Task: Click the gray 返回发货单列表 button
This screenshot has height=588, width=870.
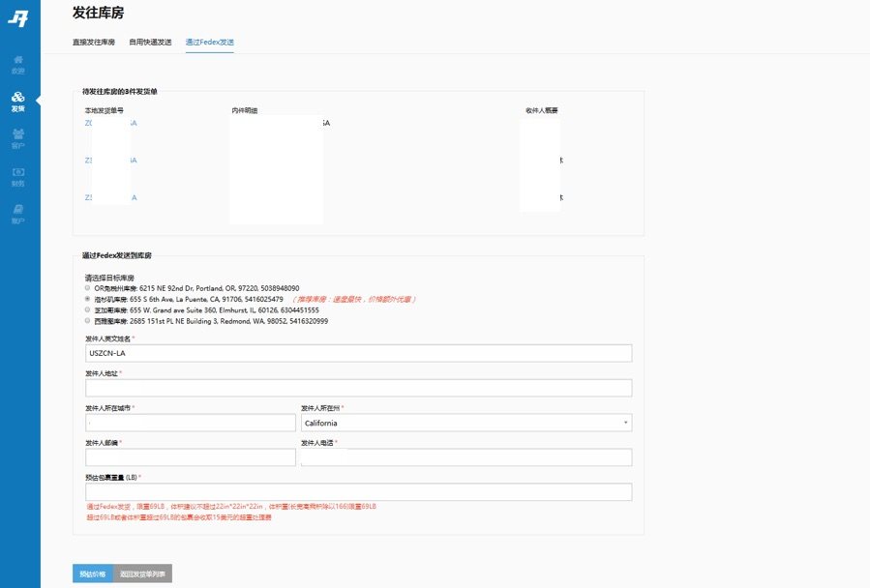Action: 142,573
